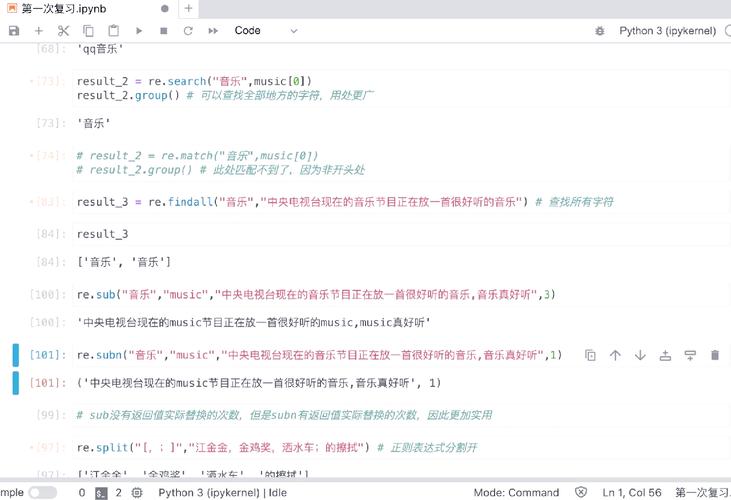Click Python 3 (ipykernel) | Idle status
Image resolution: width=731 pixels, height=500 pixels.
click(222, 493)
